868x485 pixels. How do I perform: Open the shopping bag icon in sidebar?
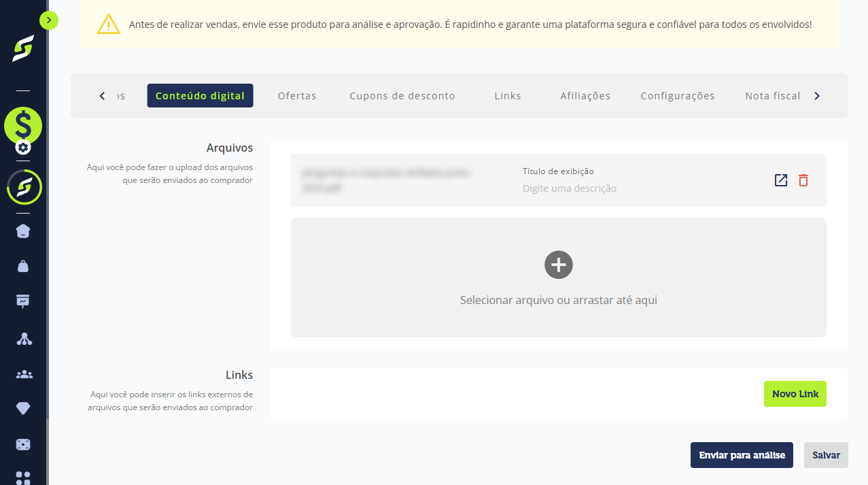[x=23, y=266]
